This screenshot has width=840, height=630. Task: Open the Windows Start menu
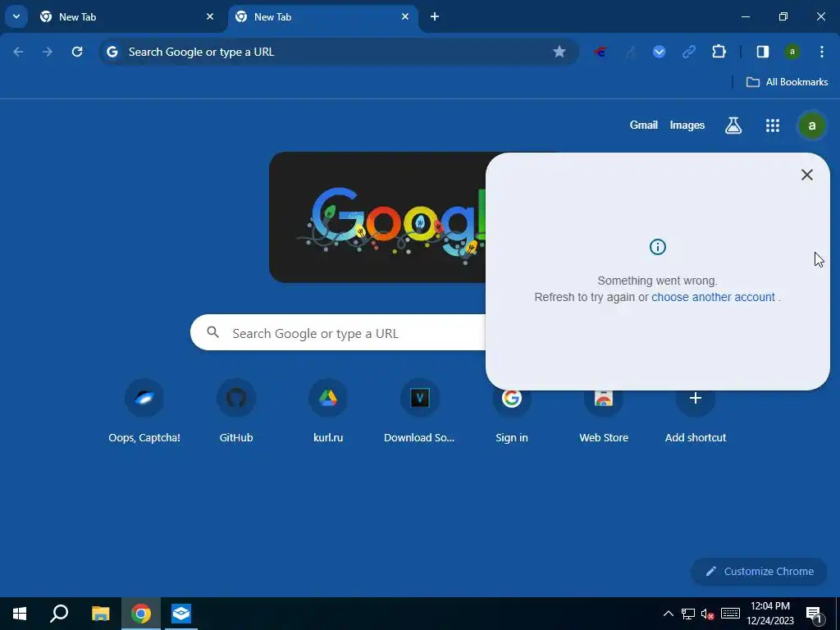point(20,614)
